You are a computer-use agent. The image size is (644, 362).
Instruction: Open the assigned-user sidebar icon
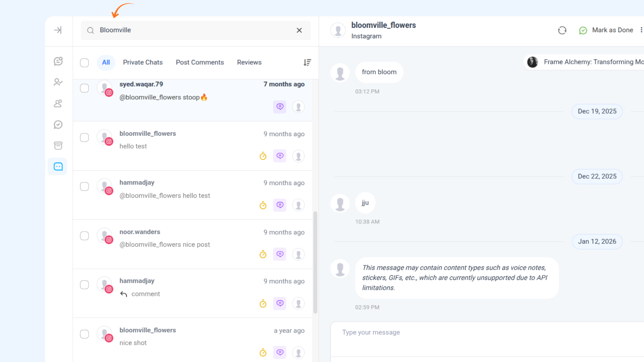click(58, 82)
